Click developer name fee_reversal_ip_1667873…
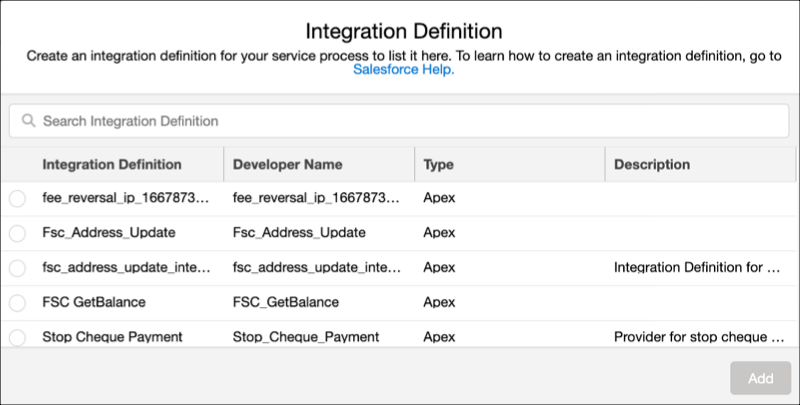 (316, 198)
